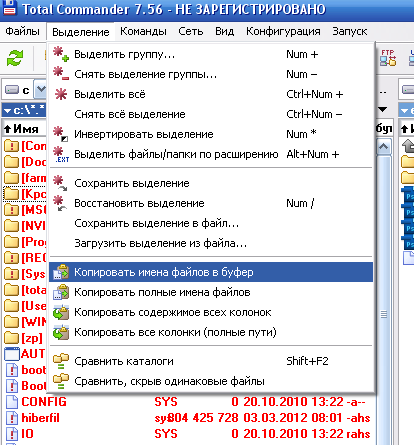
Task: Select the [Use folder icon
Action: pos(11,306)
